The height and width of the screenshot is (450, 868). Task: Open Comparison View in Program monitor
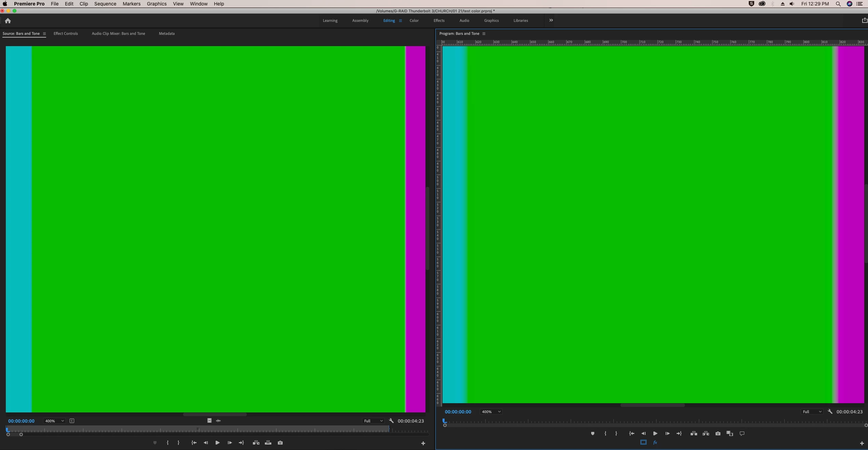[x=730, y=434]
